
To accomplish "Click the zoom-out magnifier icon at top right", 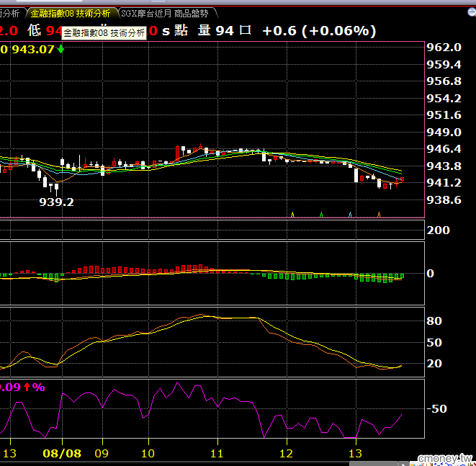I will [472, 12].
